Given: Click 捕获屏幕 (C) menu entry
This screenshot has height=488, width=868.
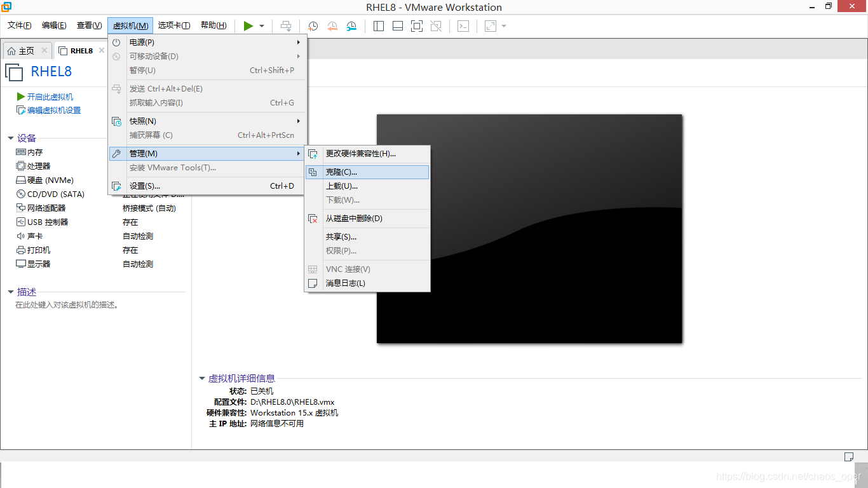Looking at the screenshot, I should (x=207, y=135).
